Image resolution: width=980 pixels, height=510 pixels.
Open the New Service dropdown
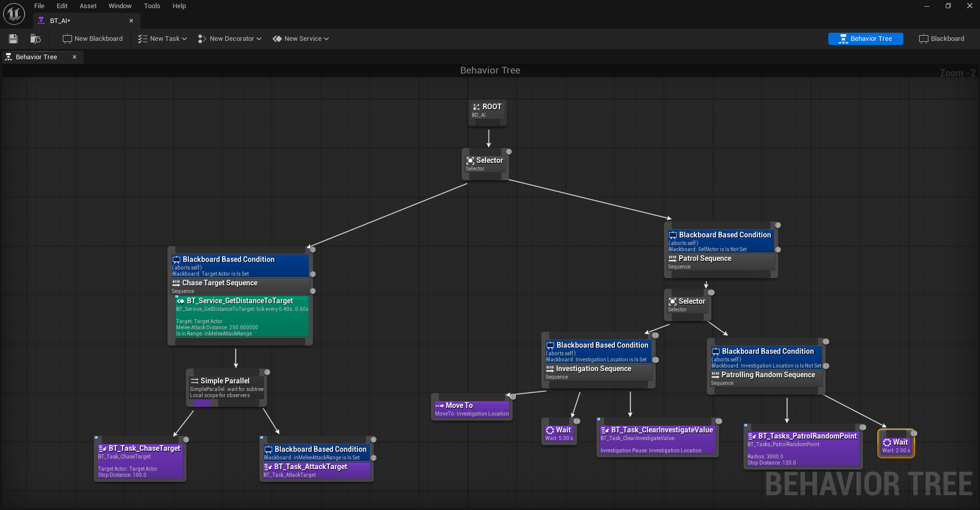300,39
